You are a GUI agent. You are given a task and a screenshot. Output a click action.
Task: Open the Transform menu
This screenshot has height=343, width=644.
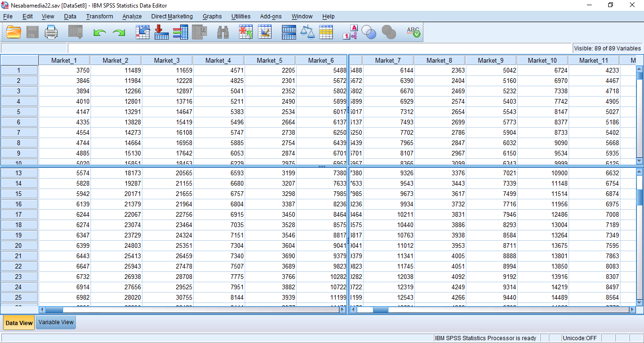click(x=99, y=16)
